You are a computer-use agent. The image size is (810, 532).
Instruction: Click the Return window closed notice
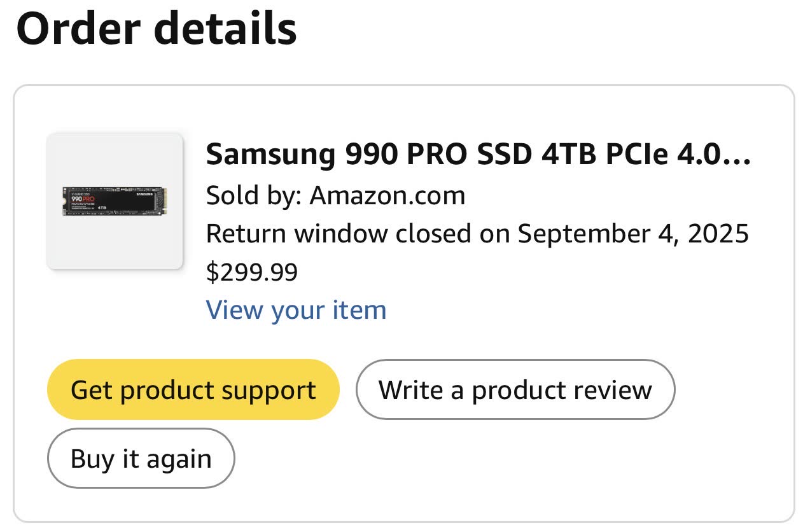[x=477, y=234]
